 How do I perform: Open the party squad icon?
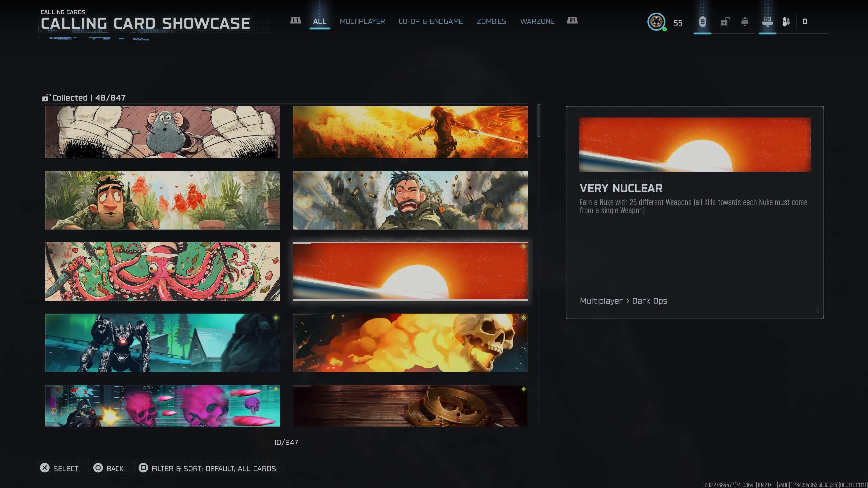(786, 21)
